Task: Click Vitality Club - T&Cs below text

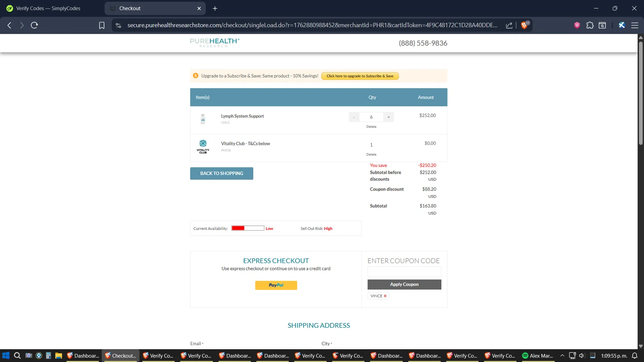Action: (x=246, y=144)
